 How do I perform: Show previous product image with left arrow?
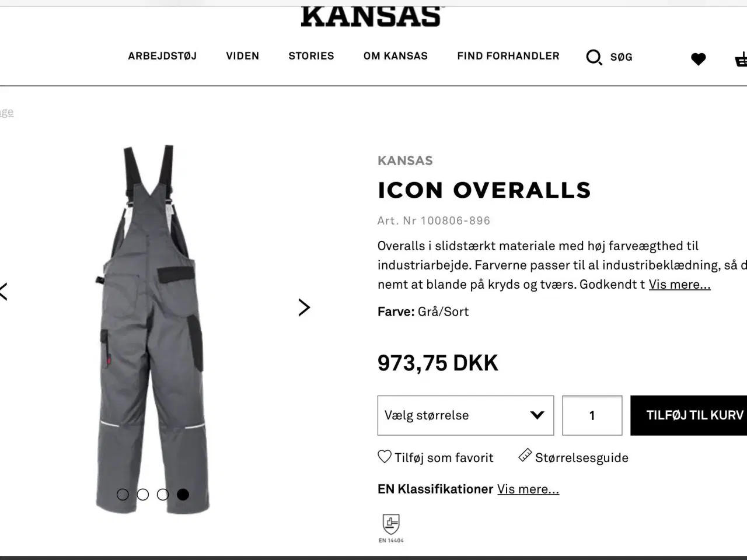click(4, 291)
